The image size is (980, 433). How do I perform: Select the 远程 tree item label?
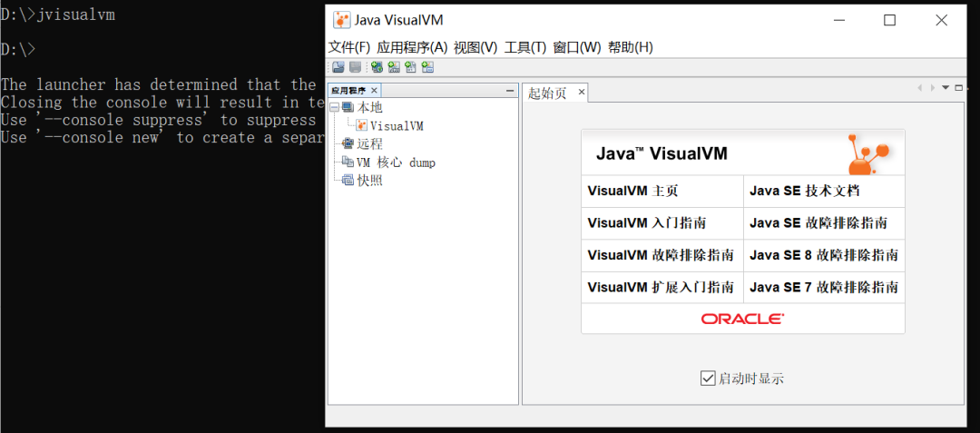coord(369,144)
